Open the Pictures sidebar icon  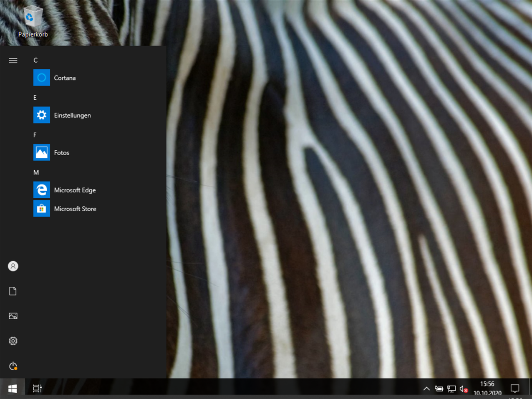click(x=13, y=316)
